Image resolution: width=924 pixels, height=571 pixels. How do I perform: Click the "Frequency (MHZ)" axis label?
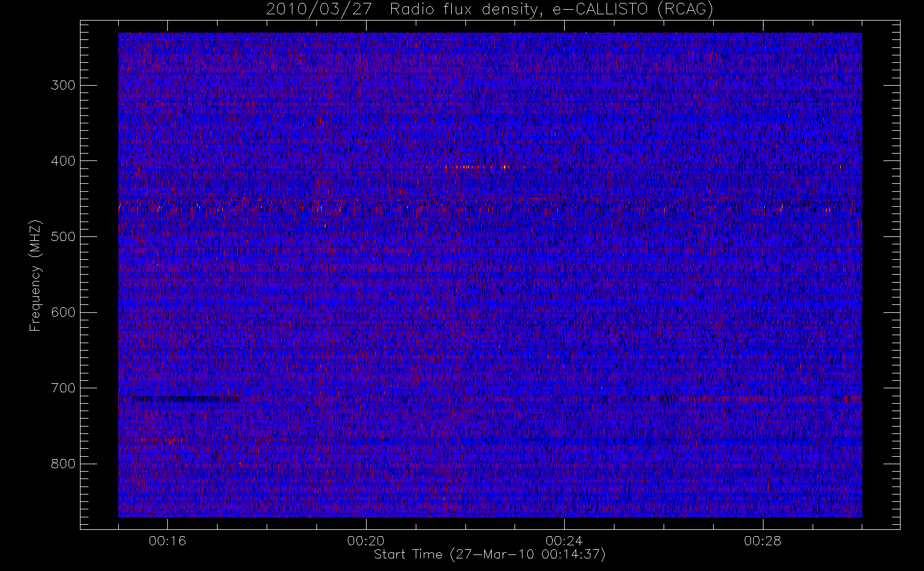click(x=35, y=276)
